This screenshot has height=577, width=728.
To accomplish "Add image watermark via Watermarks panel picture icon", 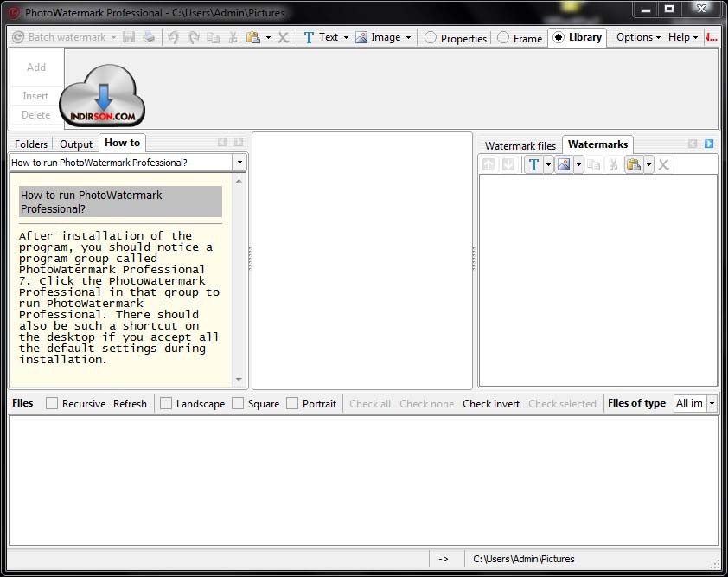I will 564,164.
